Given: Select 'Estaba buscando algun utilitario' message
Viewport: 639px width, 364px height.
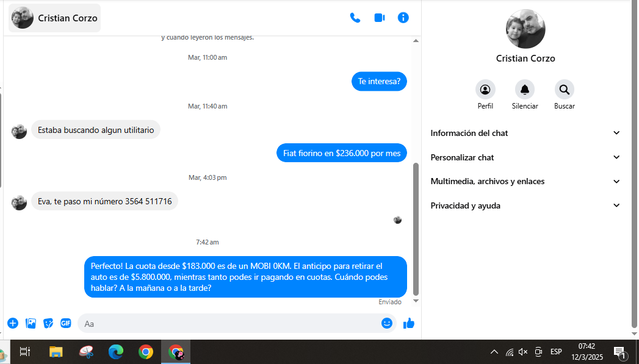Looking at the screenshot, I should (96, 130).
